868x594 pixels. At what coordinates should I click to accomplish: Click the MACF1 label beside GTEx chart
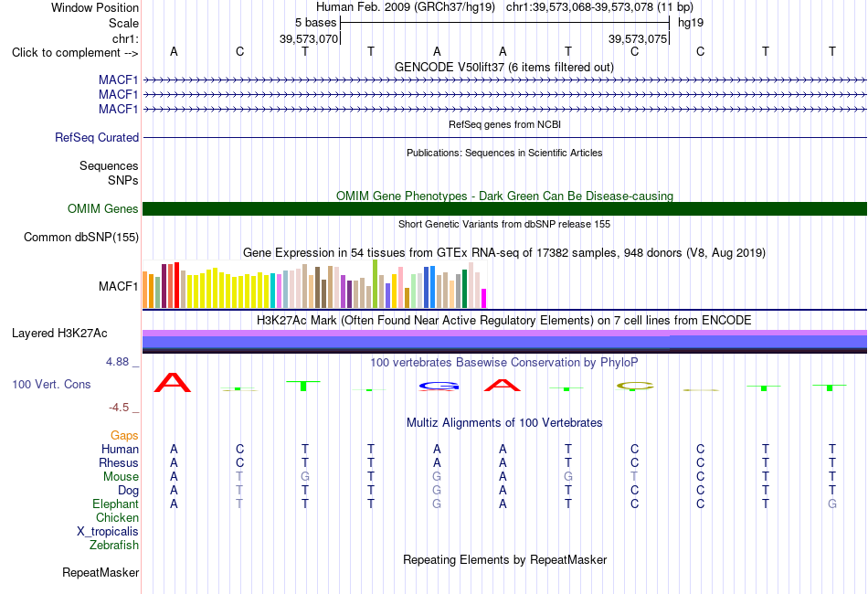coord(118,286)
